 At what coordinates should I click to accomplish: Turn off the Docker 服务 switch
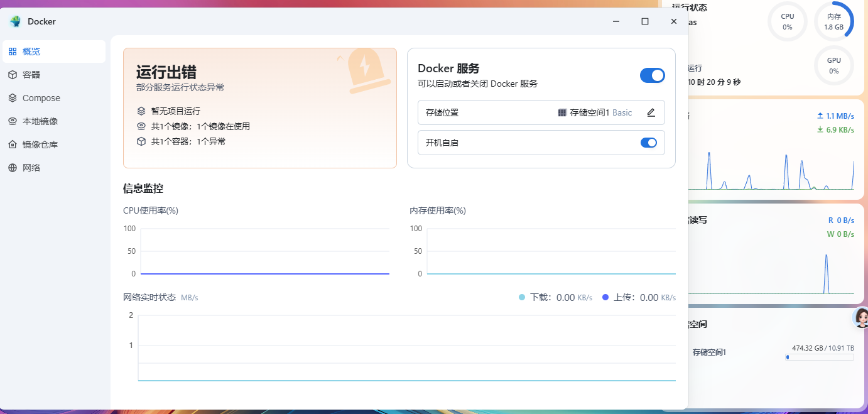tap(652, 75)
